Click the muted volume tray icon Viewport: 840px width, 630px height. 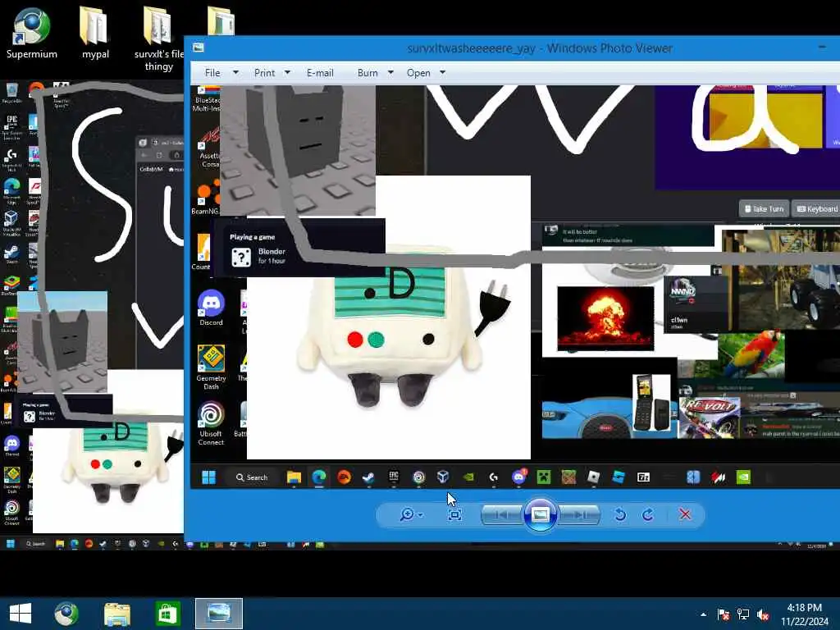click(763, 614)
